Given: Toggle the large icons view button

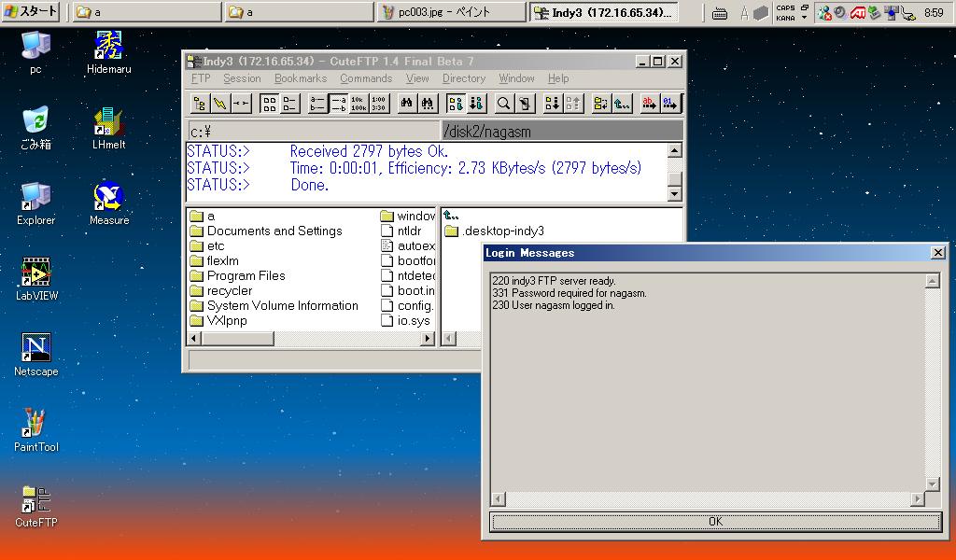Looking at the screenshot, I should (269, 104).
